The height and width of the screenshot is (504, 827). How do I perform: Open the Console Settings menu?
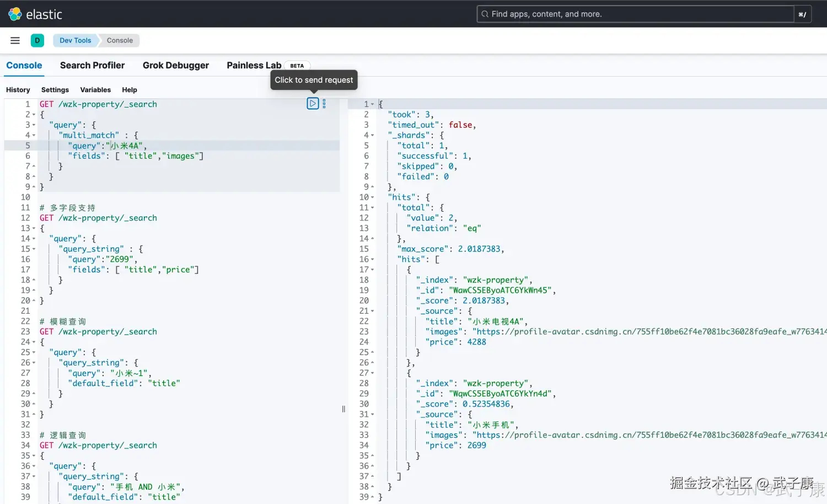[x=55, y=89]
